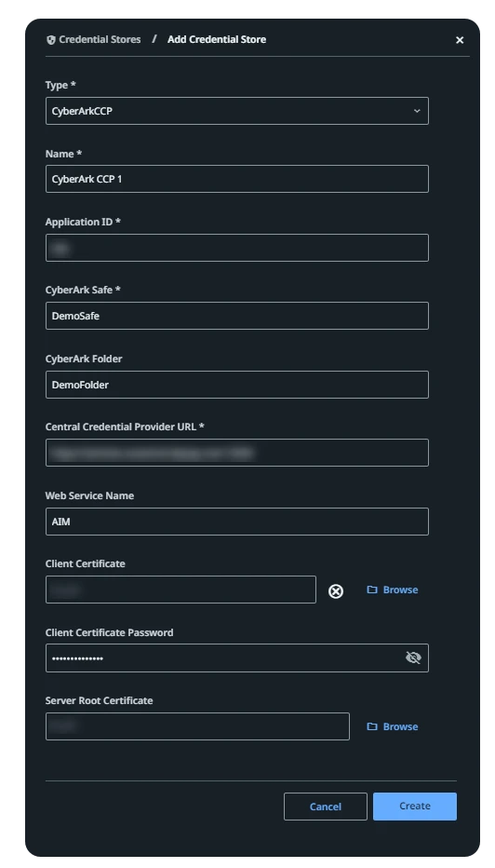Click the folder icon beside Server Root Certificate Browse
Viewport: 495px width, 868px height.
point(372,726)
